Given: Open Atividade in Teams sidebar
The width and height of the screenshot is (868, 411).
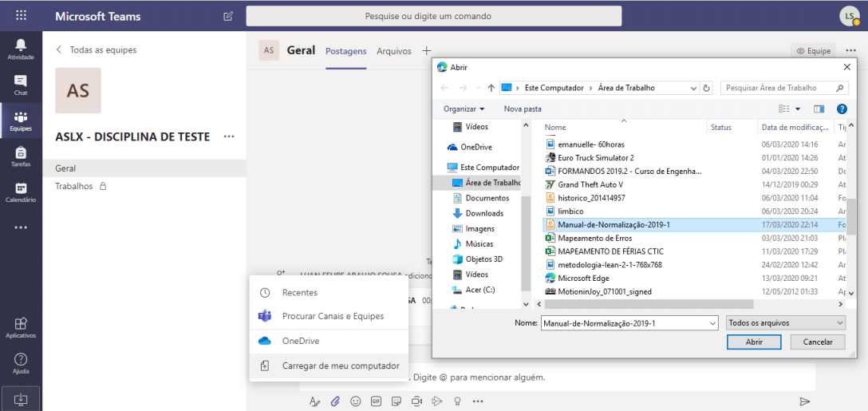Looking at the screenshot, I should pyautogui.click(x=21, y=49).
